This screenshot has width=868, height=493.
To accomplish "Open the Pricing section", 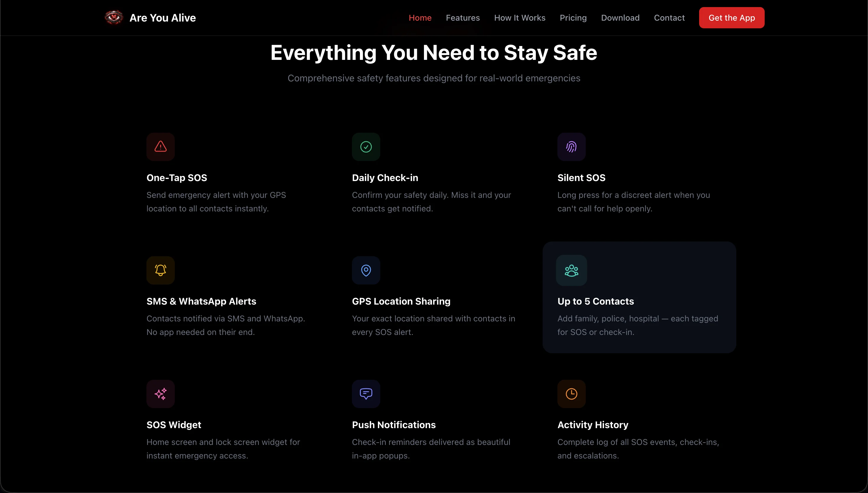I will [x=573, y=18].
